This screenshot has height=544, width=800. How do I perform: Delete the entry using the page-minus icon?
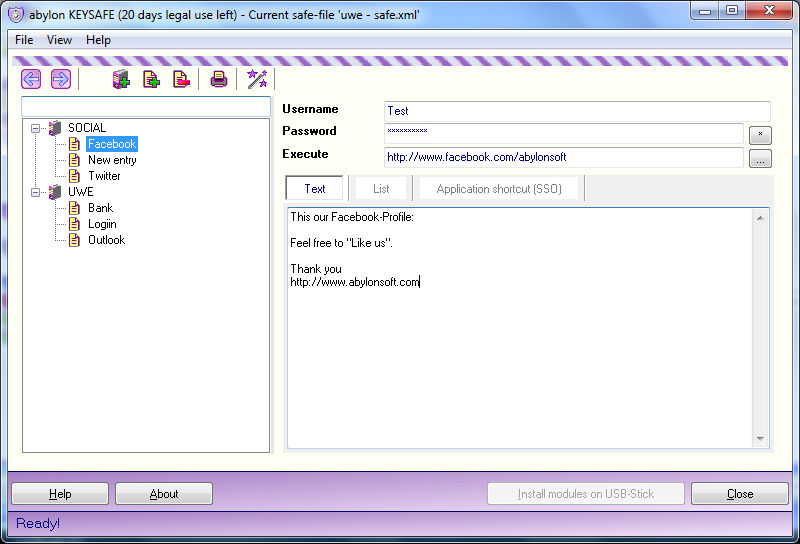click(x=181, y=79)
